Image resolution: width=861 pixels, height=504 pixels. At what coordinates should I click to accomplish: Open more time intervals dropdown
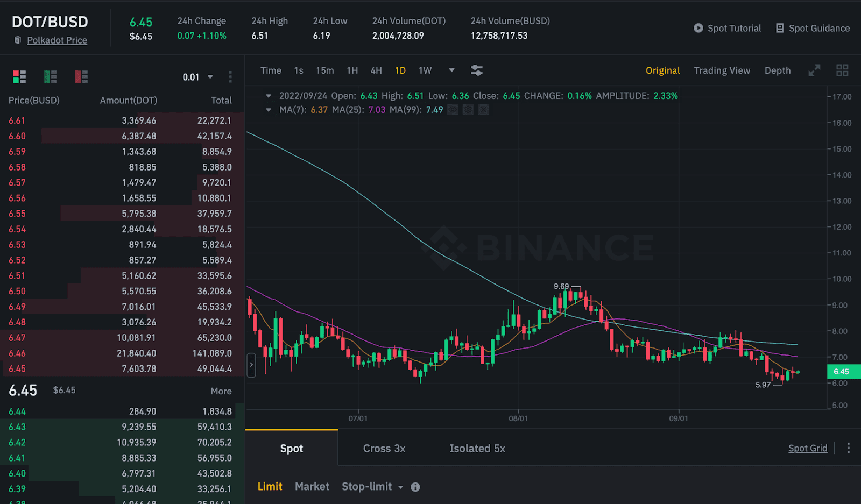point(451,70)
